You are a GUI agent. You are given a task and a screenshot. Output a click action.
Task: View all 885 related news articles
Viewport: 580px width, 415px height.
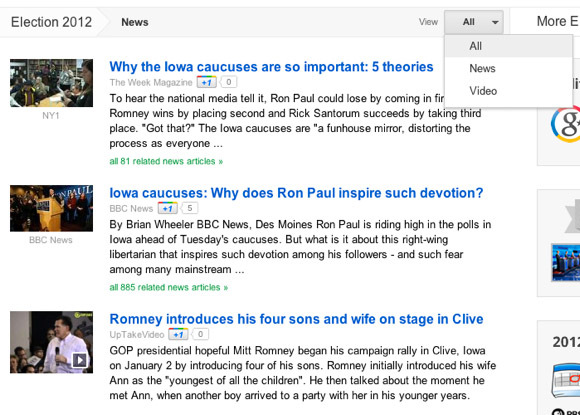169,287
